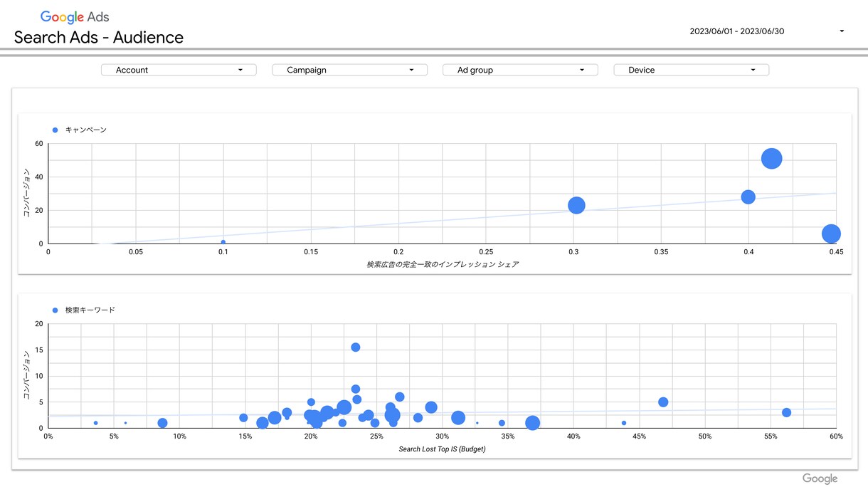The image size is (868, 487).
Task: Click the Device dropdown arrow
Action: click(753, 70)
